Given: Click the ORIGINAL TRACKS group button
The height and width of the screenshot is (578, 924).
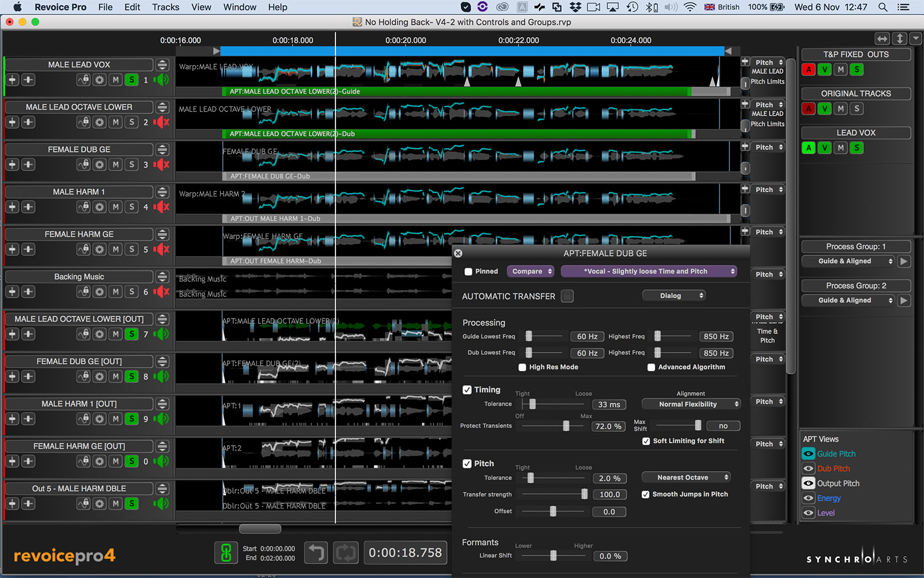Looking at the screenshot, I should coord(856,94).
